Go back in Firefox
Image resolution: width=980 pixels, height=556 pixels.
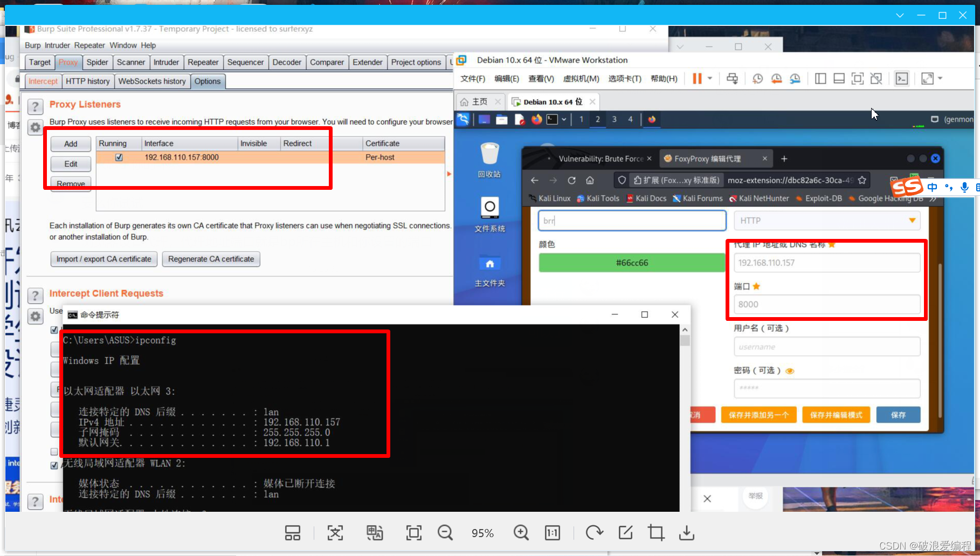(534, 180)
